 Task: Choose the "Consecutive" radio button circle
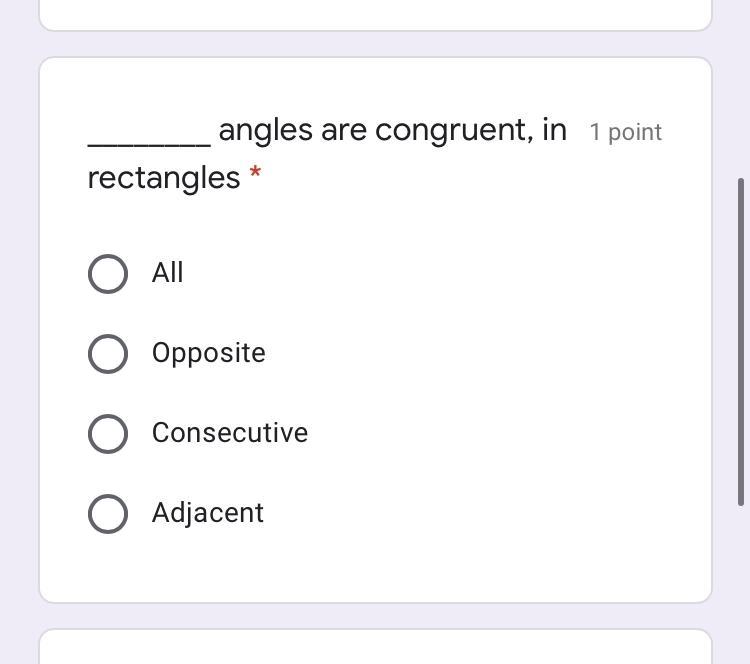[108, 434]
